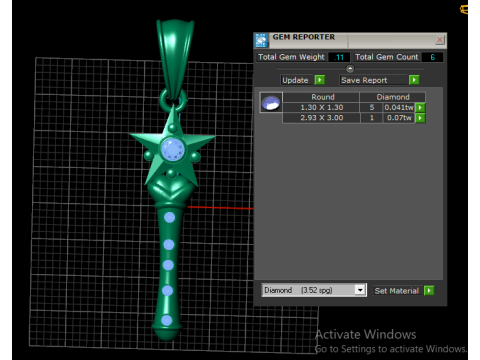Click the quantity 5 cell
480x360 pixels.
point(371,107)
